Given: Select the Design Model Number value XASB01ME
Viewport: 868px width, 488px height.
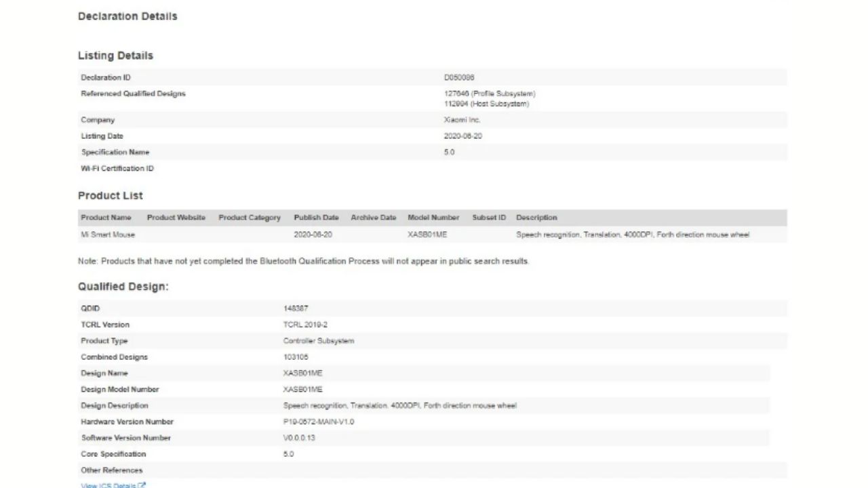Looking at the screenshot, I should pos(303,390).
